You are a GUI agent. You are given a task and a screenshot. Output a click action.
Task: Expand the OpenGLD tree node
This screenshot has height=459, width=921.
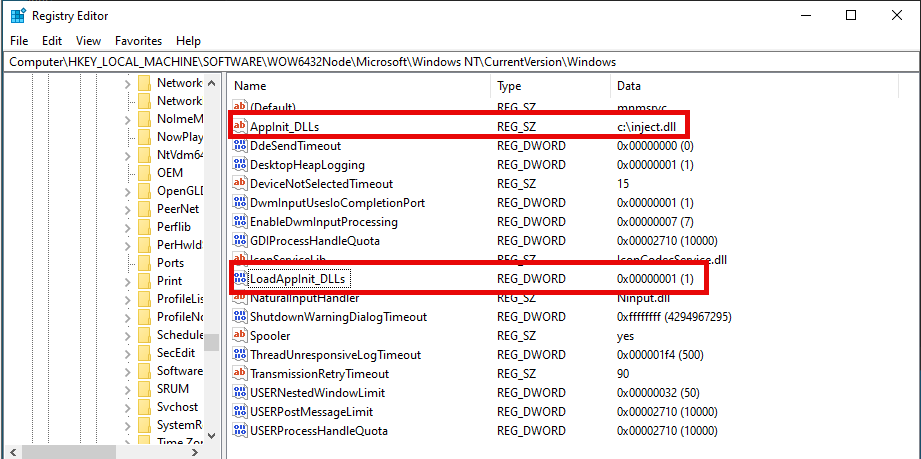[127, 191]
